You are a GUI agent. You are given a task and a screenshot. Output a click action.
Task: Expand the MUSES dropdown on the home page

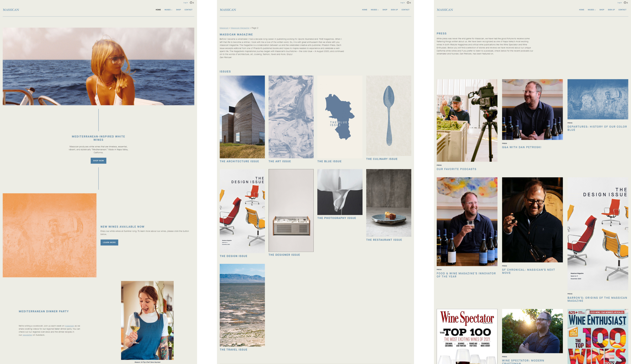pyautogui.click(x=168, y=10)
